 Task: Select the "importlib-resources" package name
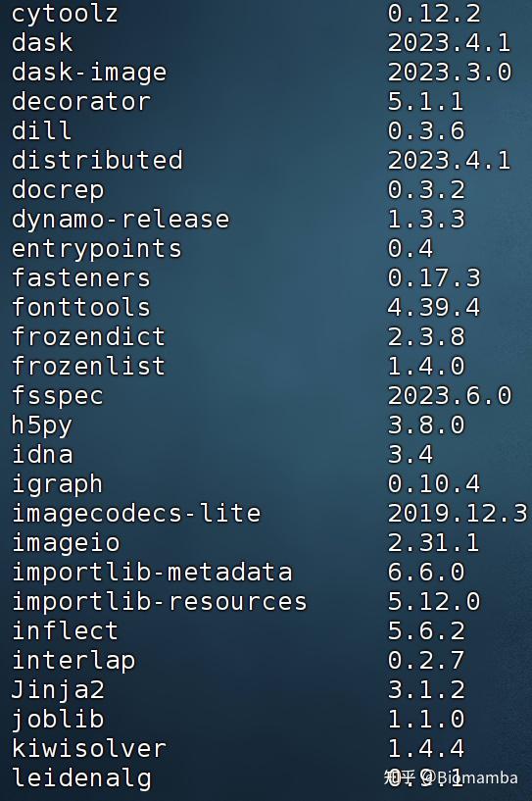tap(160, 602)
